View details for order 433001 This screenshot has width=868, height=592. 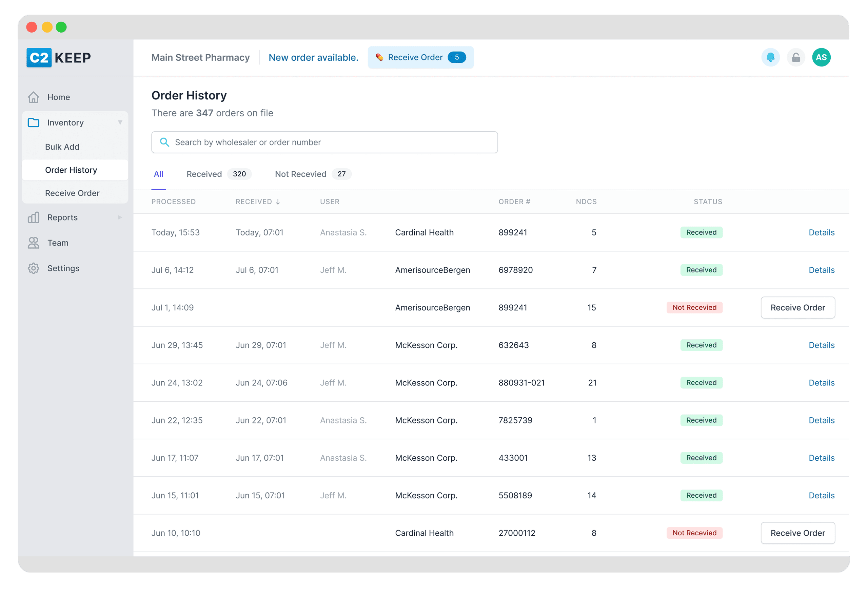click(821, 458)
